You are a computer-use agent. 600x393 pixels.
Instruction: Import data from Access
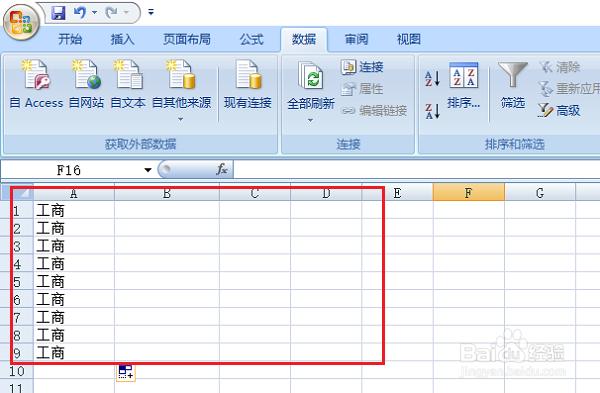point(36,85)
